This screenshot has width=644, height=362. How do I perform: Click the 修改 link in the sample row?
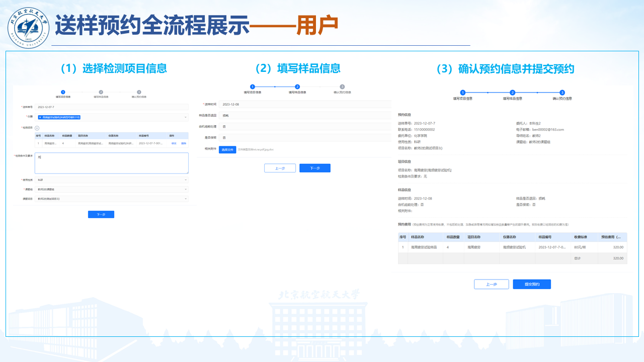174,143
